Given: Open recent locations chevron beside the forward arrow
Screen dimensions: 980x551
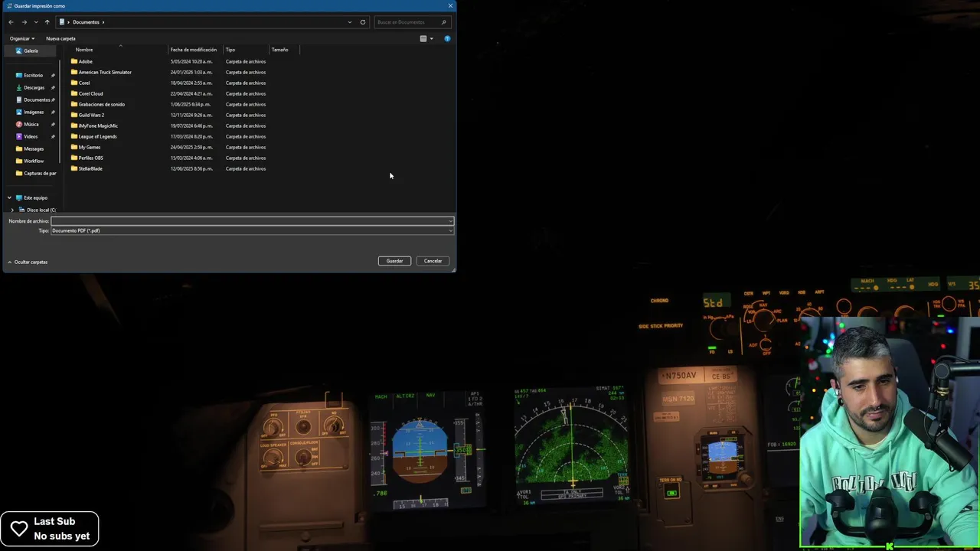Looking at the screenshot, I should 35,22.
